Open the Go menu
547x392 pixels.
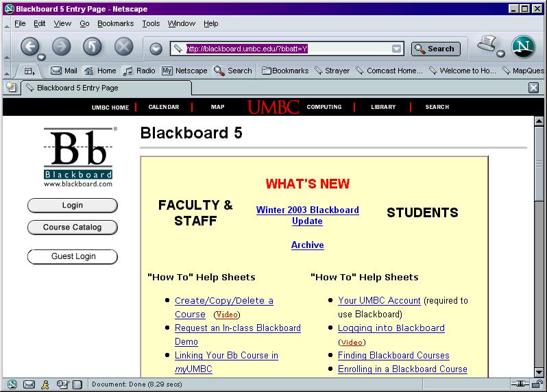[x=84, y=24]
